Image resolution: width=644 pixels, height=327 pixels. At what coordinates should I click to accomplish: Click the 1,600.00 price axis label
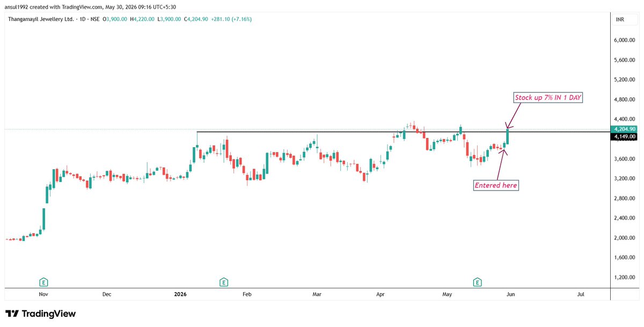[625, 257]
